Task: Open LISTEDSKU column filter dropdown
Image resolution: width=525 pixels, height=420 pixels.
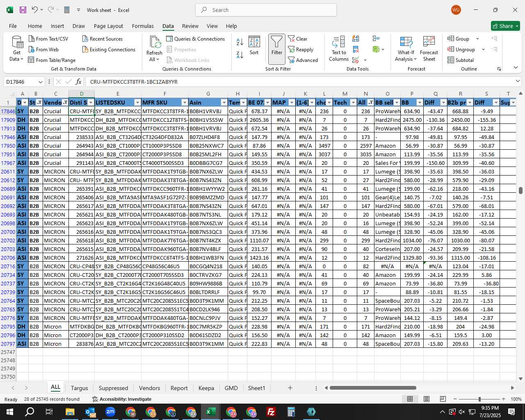Action: (137, 103)
